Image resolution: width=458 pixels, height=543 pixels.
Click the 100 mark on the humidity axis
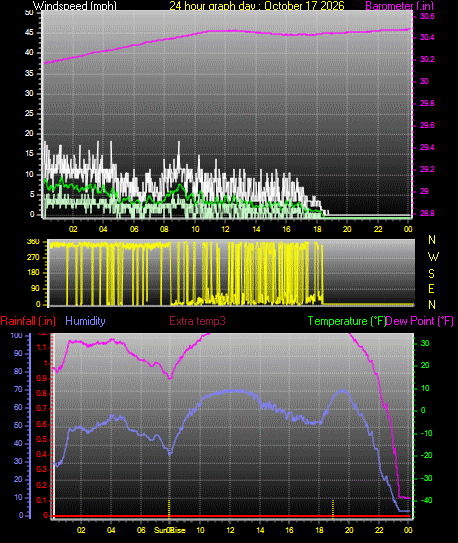16,335
